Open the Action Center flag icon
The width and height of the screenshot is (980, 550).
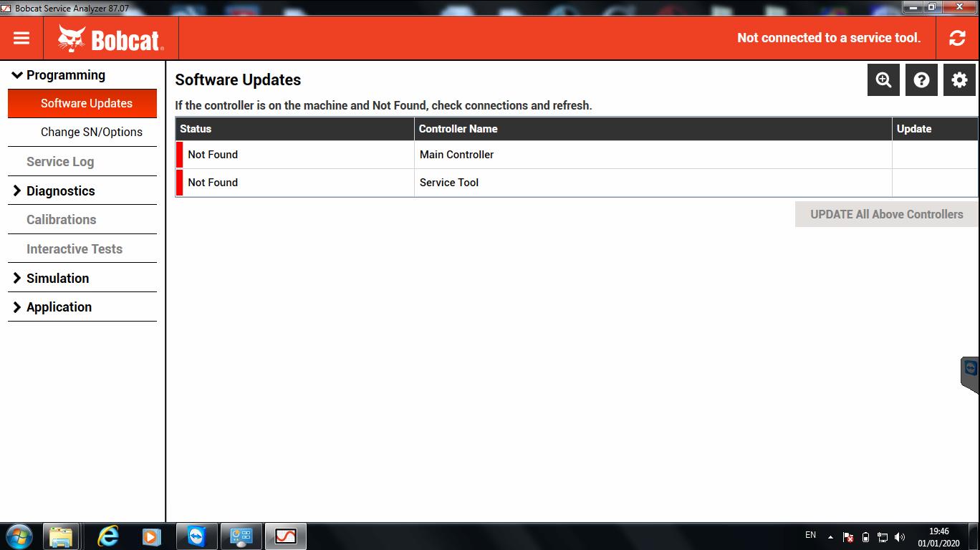point(848,537)
